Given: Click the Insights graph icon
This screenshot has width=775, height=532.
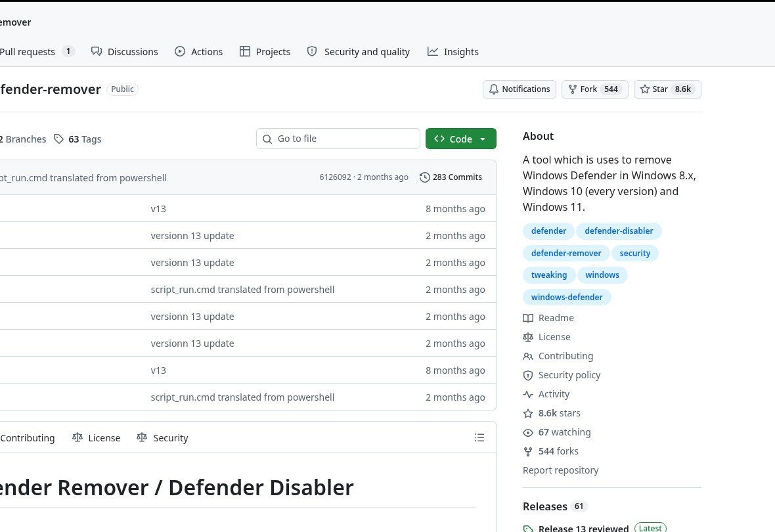Looking at the screenshot, I should tap(432, 51).
